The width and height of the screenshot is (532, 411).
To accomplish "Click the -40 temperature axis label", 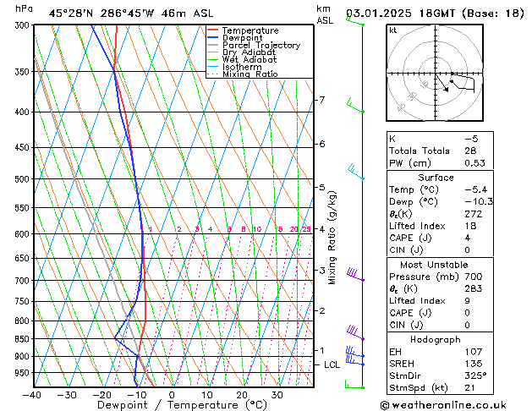I will 32,395.
